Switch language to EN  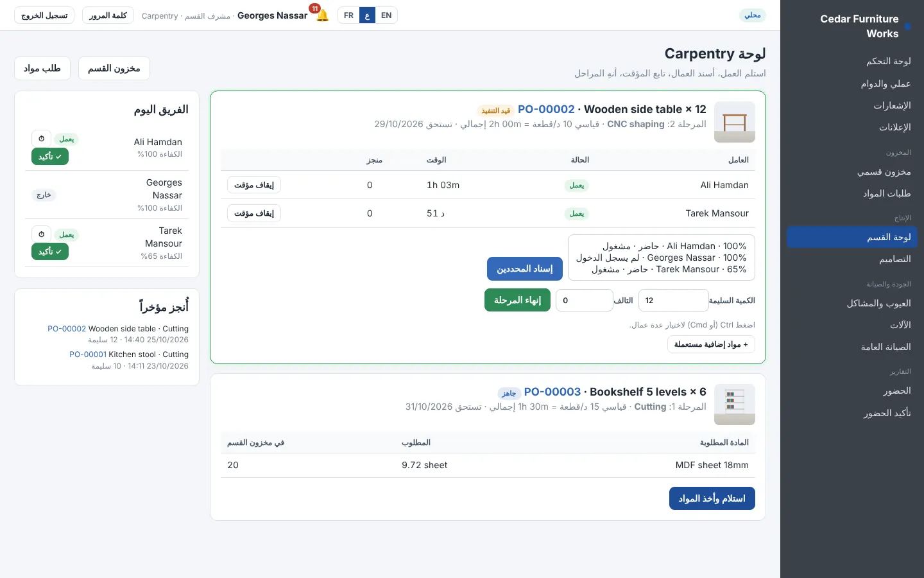386,15
